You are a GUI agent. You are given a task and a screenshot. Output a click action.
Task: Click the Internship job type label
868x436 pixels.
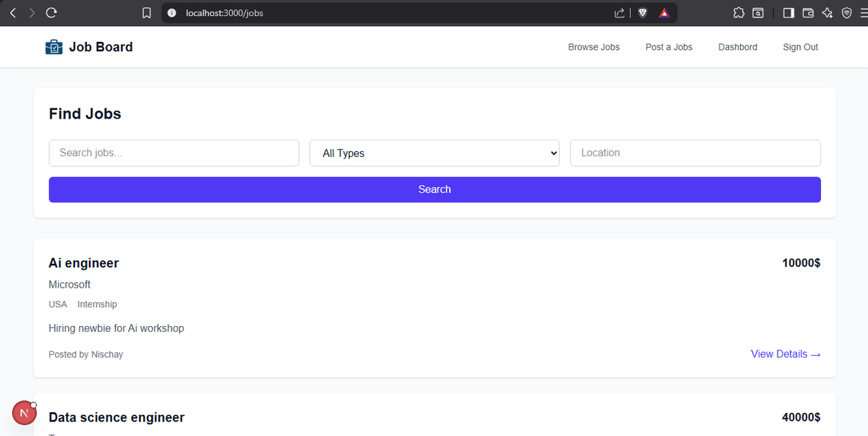coord(97,304)
